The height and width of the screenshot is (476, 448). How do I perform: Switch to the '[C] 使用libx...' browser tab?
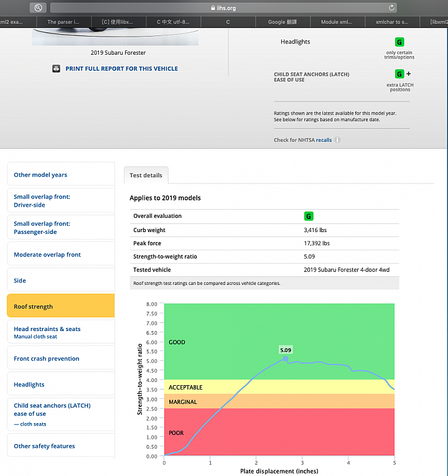click(118, 22)
